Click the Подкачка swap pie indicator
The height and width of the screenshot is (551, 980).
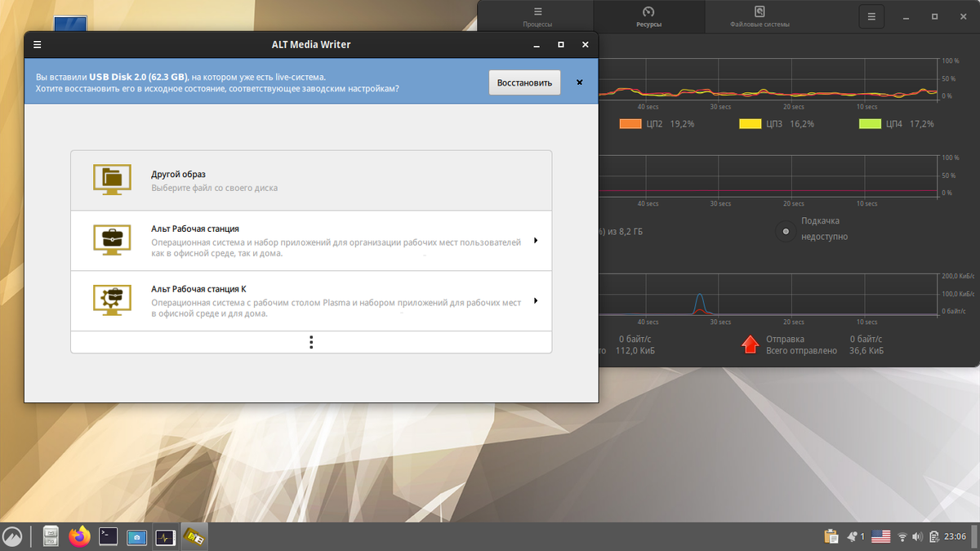coord(785,232)
